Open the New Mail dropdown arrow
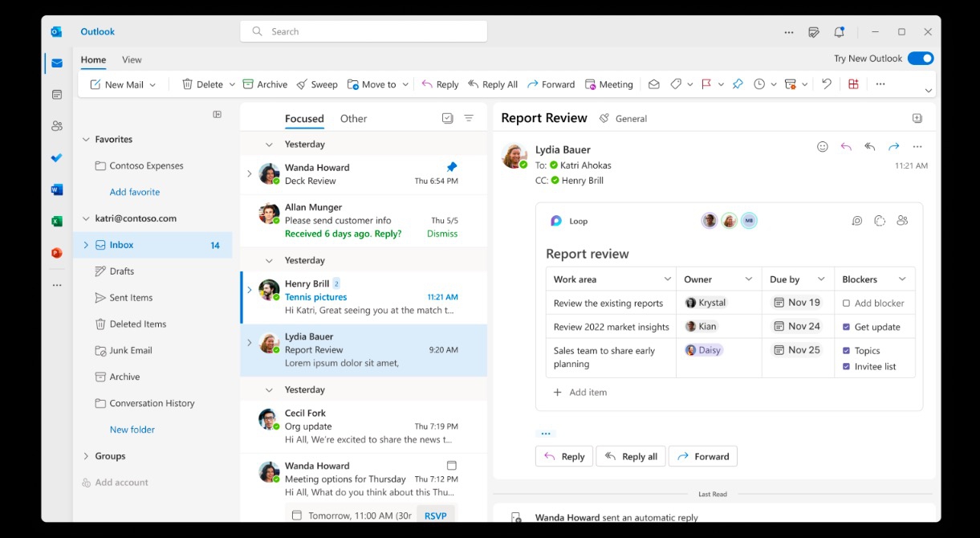The image size is (980, 538). coord(152,84)
